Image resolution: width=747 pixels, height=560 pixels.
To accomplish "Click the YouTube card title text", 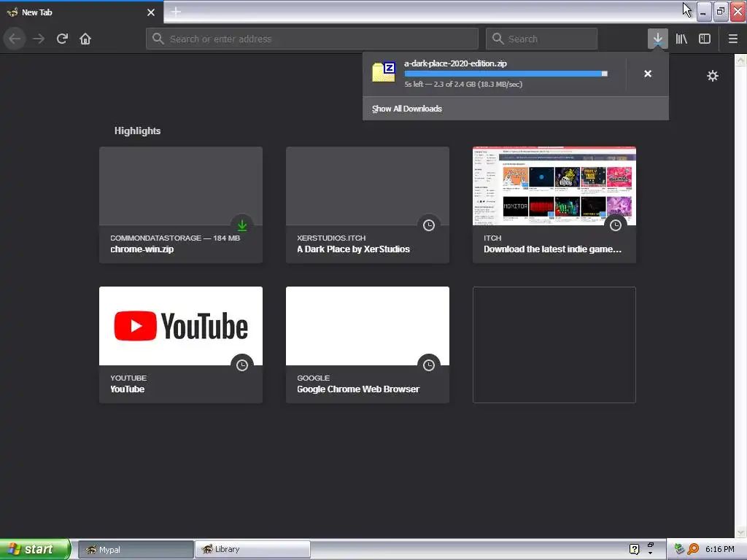I will (x=127, y=389).
